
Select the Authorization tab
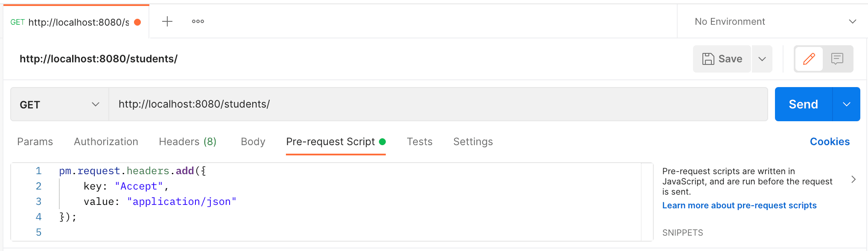tap(106, 141)
